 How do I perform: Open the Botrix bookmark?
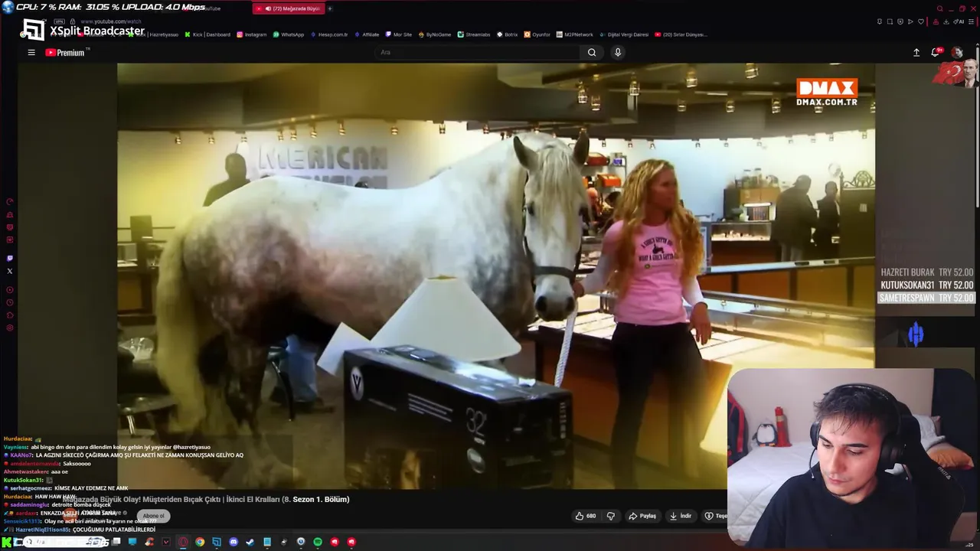point(508,34)
